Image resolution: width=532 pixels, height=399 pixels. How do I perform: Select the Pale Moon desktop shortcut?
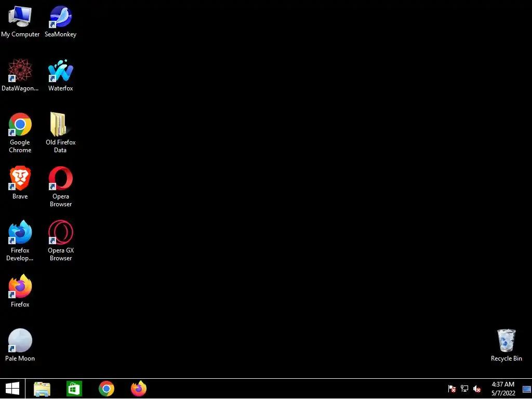tap(20, 345)
